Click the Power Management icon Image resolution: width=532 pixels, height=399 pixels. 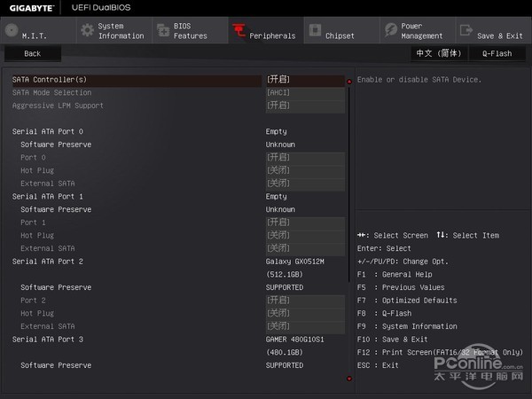(x=391, y=31)
